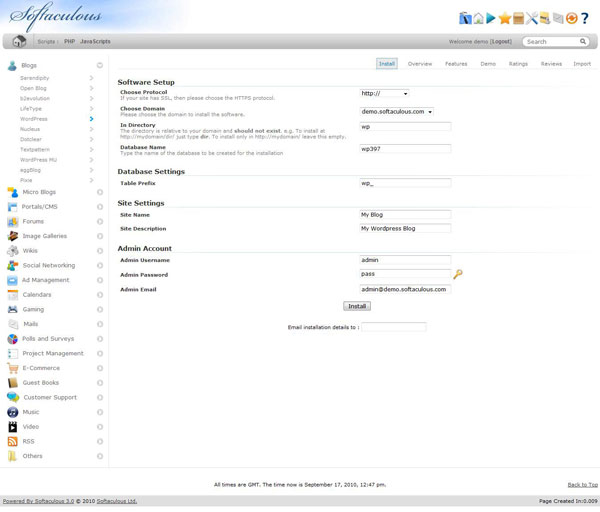Switch to the Install tab
Screen dimensions: 600x512
[387, 64]
